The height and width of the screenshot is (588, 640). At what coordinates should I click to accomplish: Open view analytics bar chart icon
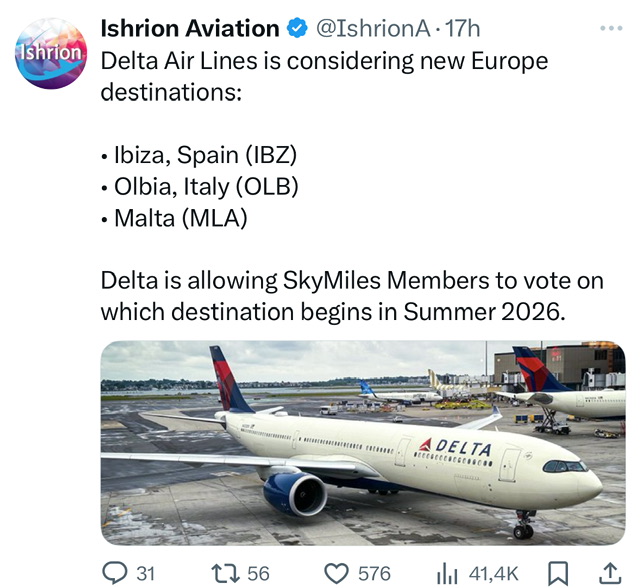point(447,573)
